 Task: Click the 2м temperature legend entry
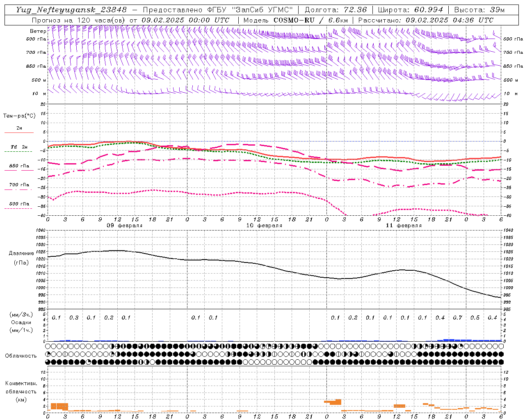[19, 128]
